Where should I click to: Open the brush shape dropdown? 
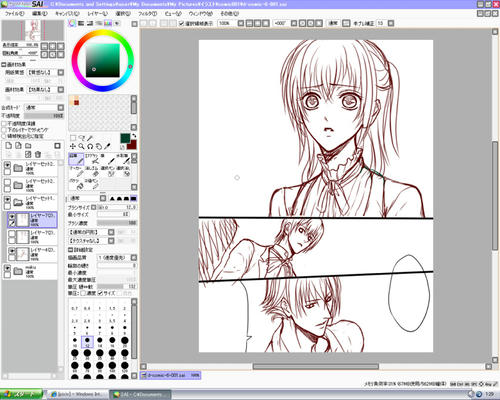111,232
